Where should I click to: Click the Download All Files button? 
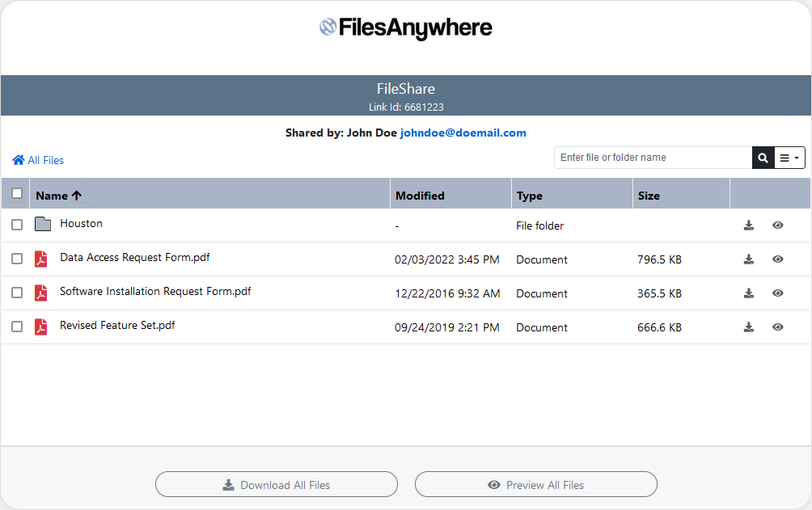tap(277, 484)
